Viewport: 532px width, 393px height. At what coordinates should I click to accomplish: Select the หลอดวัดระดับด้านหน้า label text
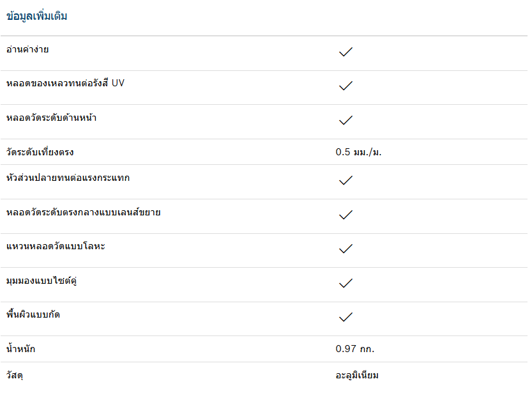pyautogui.click(x=52, y=118)
